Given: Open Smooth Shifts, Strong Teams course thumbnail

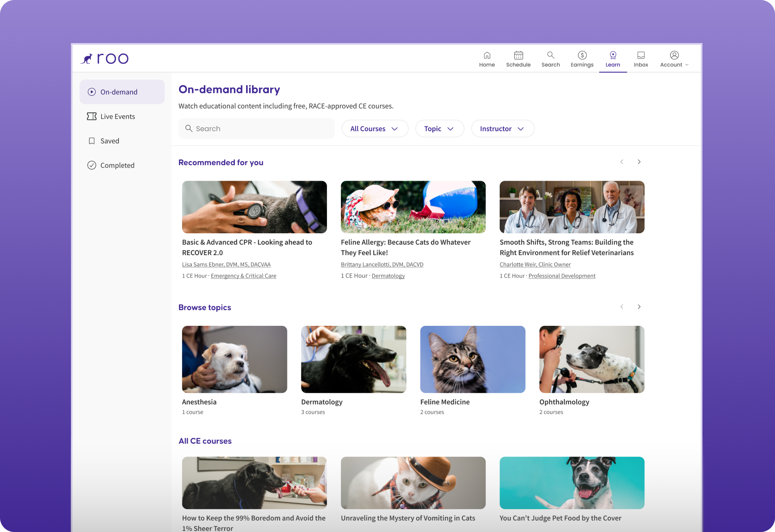Looking at the screenshot, I should pos(572,207).
